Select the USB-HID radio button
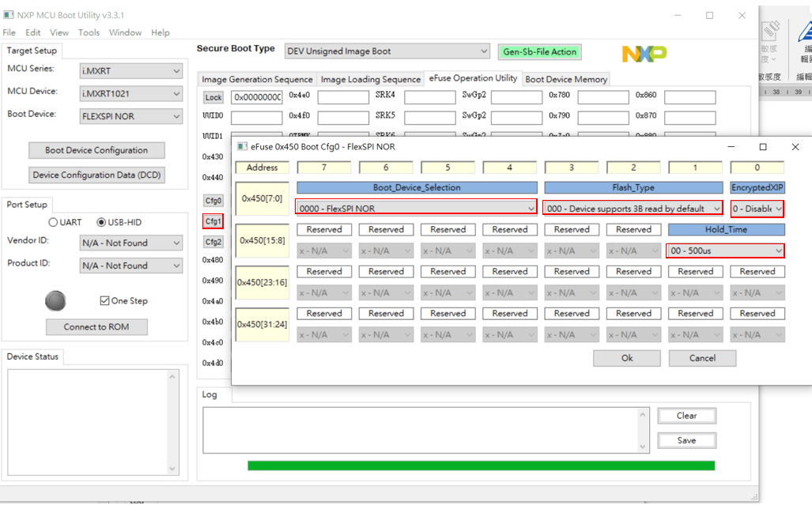Viewport: 812px width, 505px height. [101, 222]
